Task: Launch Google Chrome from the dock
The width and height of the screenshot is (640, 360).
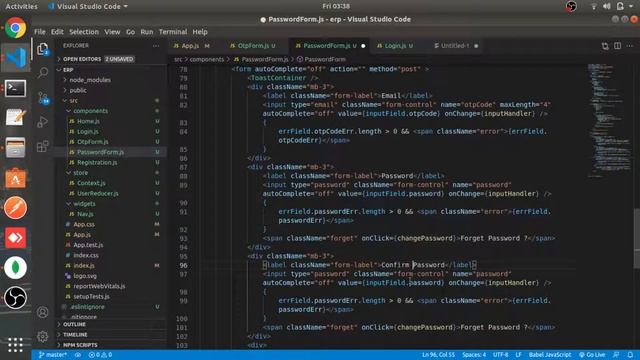Action: [x=16, y=28]
